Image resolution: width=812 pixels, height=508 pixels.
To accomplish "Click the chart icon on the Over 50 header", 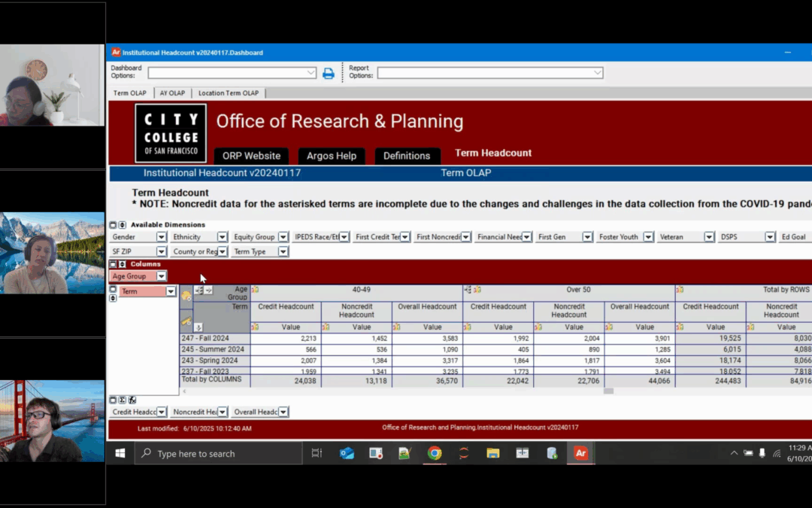I will pos(477,290).
